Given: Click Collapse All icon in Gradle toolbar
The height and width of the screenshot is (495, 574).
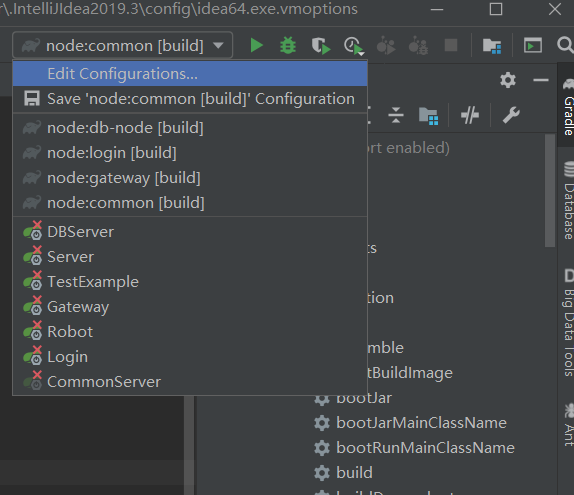Looking at the screenshot, I should coord(396,115).
